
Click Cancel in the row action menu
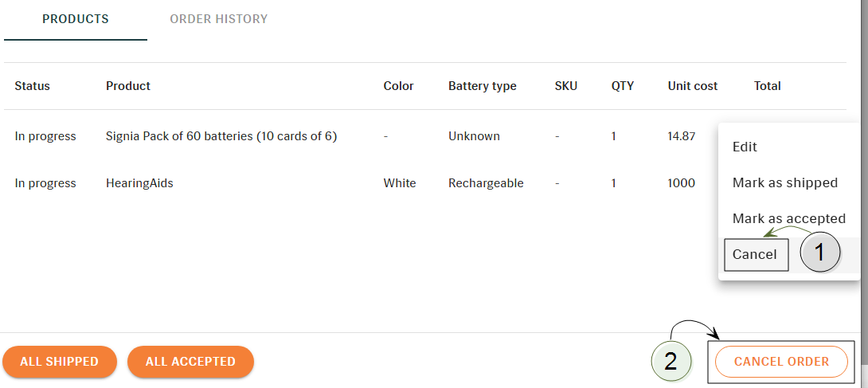[x=755, y=255]
